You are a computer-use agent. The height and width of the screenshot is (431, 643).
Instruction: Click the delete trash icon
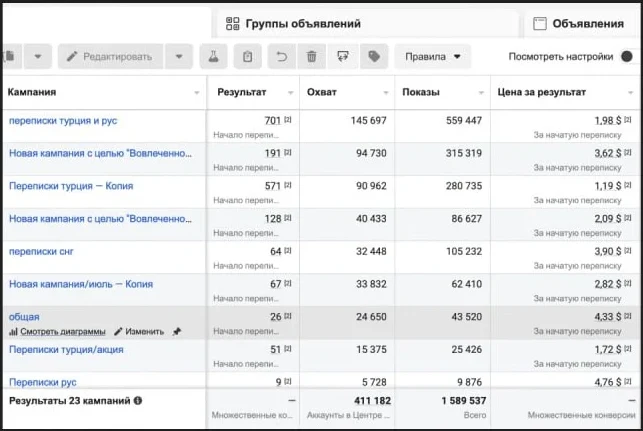tap(312, 56)
